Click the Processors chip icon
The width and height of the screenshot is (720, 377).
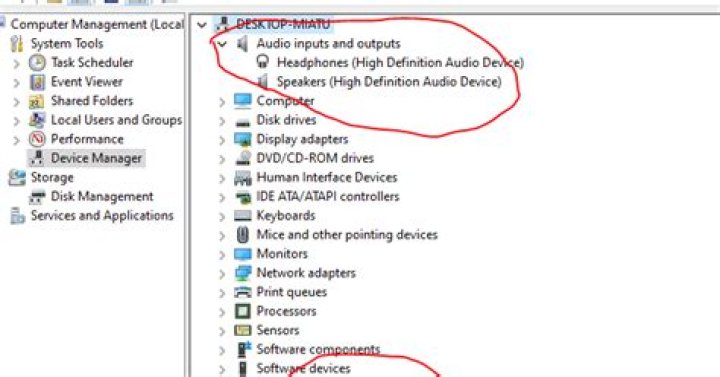coord(242,311)
